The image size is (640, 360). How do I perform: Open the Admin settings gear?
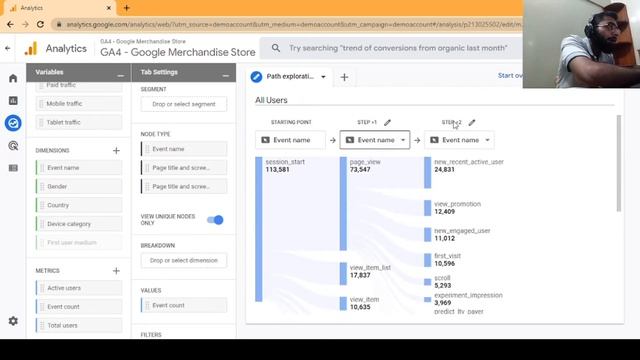(x=13, y=321)
